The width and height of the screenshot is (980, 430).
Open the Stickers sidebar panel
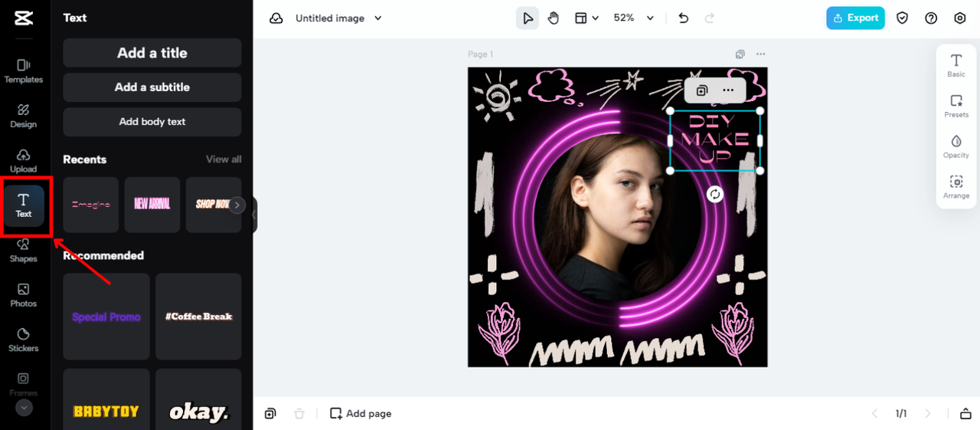(x=24, y=340)
